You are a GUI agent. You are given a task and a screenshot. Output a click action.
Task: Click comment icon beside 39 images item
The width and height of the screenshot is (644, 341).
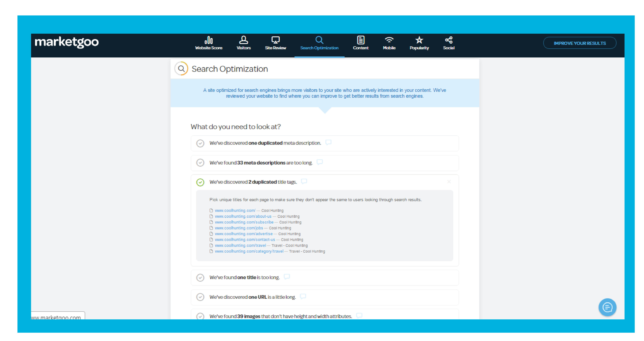(359, 316)
